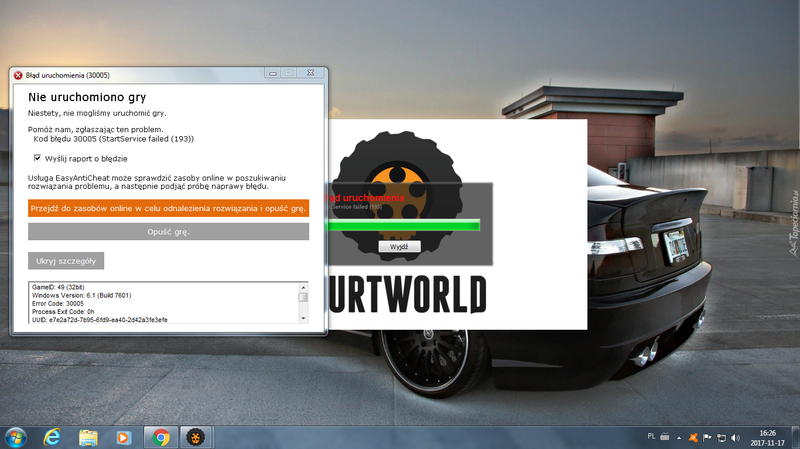800x449 pixels.
Task: Open the network connection tray icon
Action: coord(721,437)
